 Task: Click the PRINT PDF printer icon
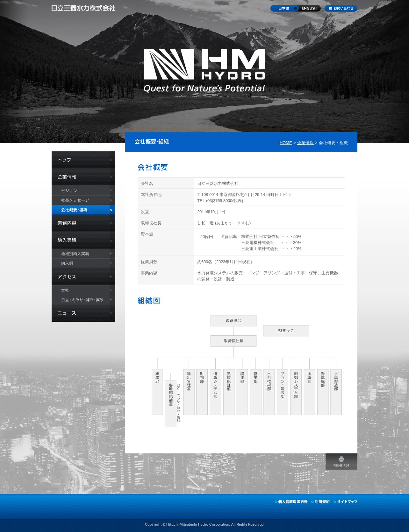click(x=341, y=462)
